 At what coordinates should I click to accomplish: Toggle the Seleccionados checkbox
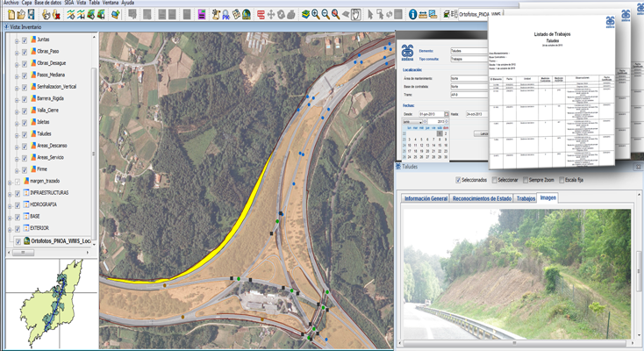458,180
